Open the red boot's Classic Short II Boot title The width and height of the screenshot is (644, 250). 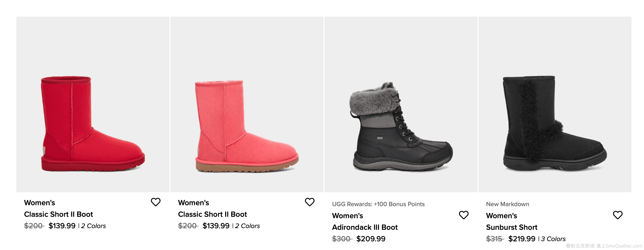[58, 214]
